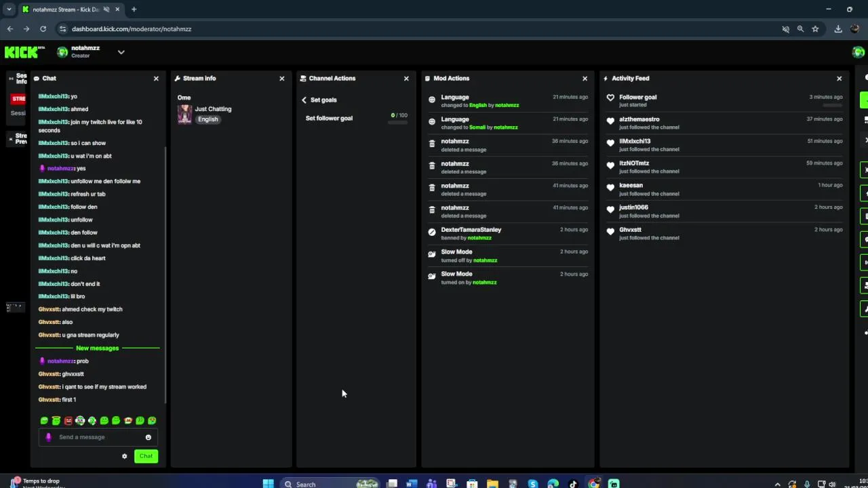
Task: Click the notahmzz channel avatar in header
Action: click(62, 52)
